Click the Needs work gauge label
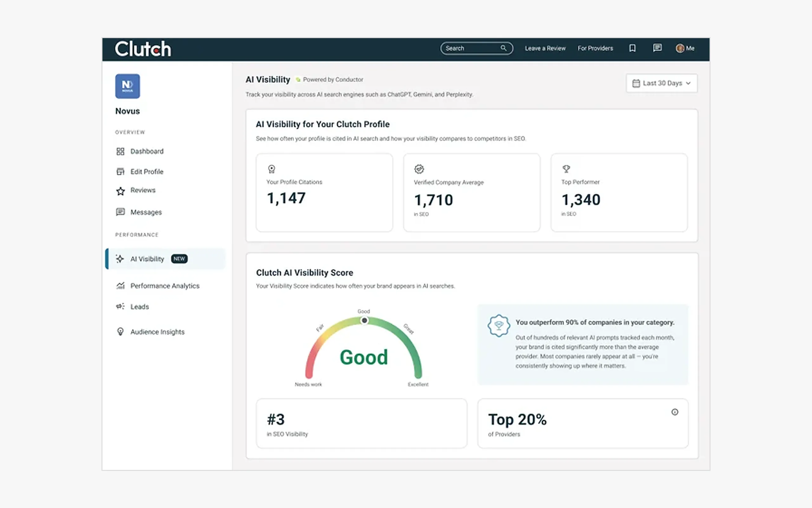Viewport: 812px width, 508px height. tap(308, 384)
